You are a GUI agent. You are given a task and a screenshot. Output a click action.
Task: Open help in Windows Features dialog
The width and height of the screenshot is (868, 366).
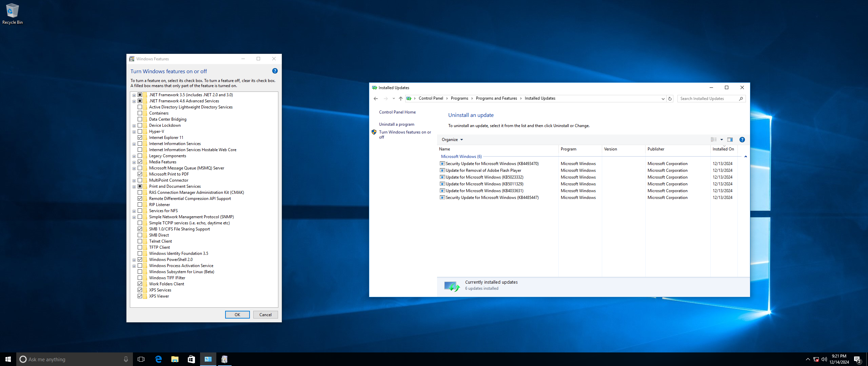275,71
